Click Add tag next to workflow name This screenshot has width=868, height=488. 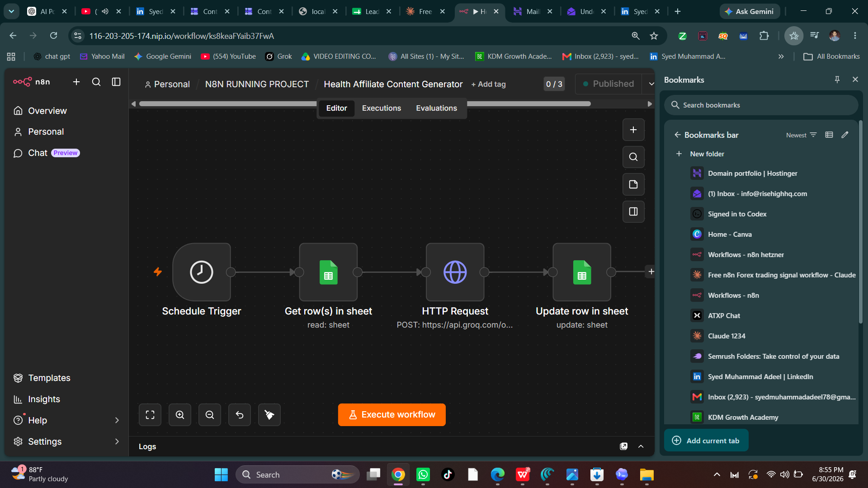click(x=488, y=84)
